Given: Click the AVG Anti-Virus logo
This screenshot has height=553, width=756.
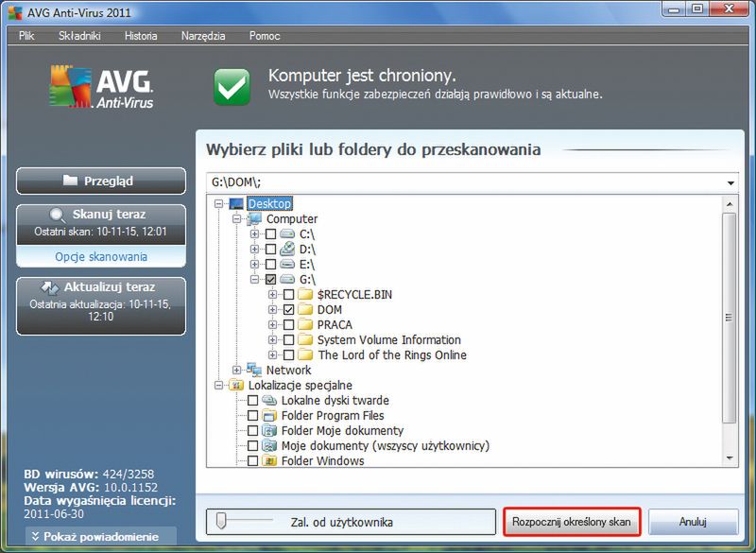Looking at the screenshot, I should tap(101, 87).
